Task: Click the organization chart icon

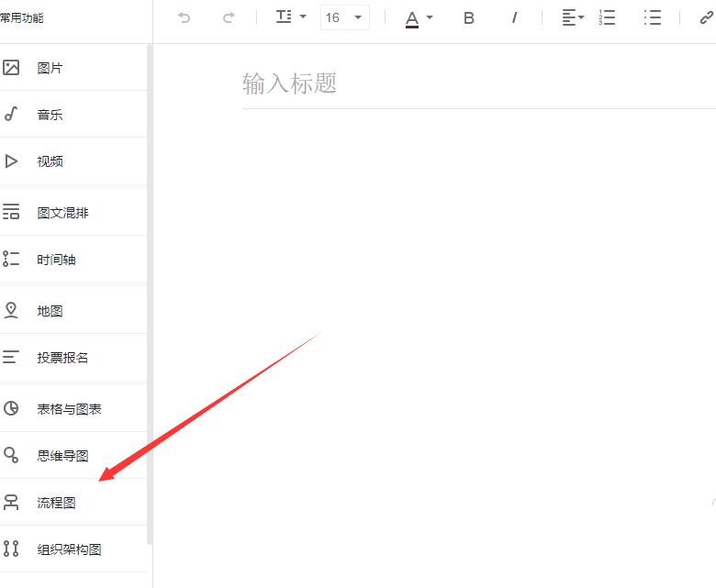Action: 11,549
